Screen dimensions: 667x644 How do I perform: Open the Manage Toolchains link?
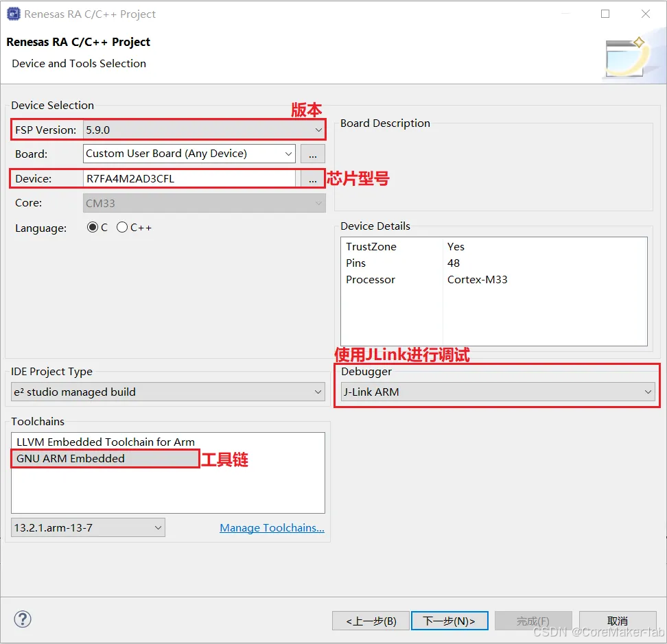coord(272,528)
